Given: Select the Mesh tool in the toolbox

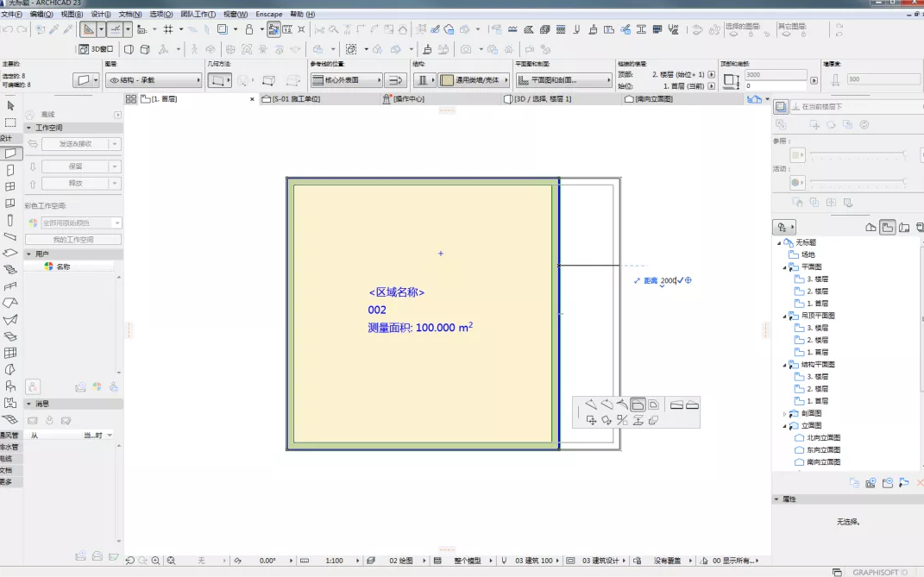Looking at the screenshot, I should [x=10, y=420].
